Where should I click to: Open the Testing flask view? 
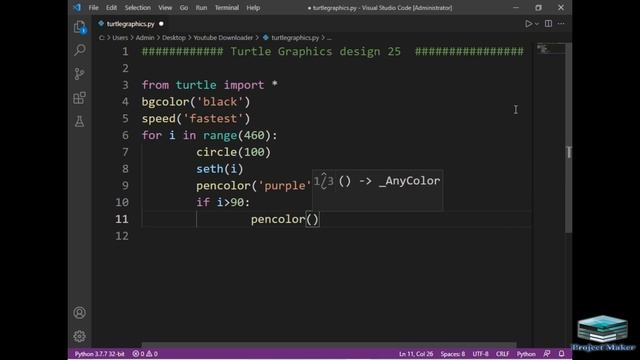tap(80, 122)
